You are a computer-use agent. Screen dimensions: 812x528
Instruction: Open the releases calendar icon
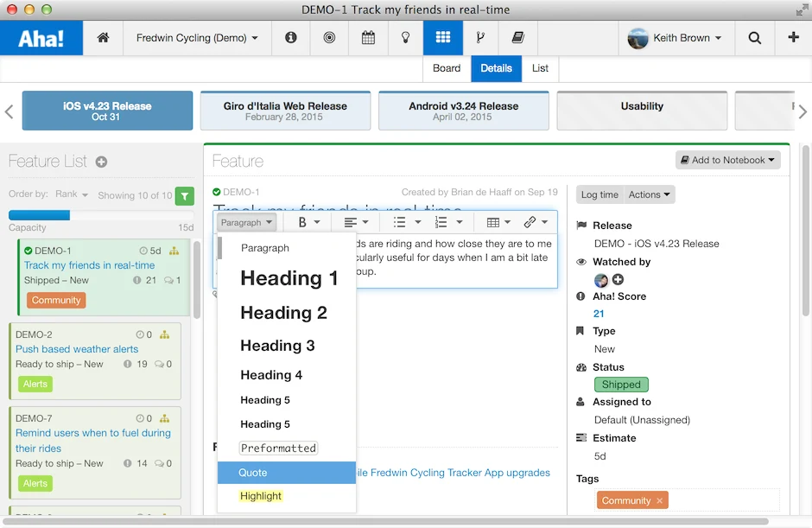click(x=368, y=38)
